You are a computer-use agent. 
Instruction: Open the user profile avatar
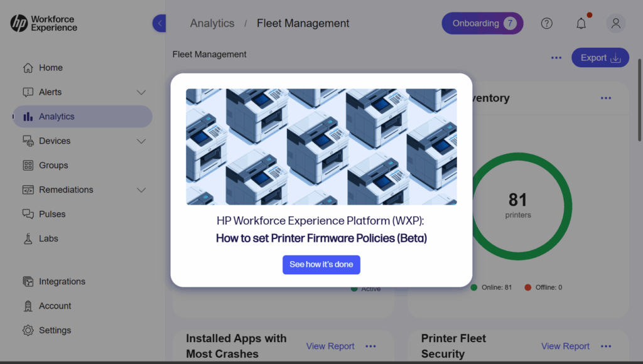[615, 23]
